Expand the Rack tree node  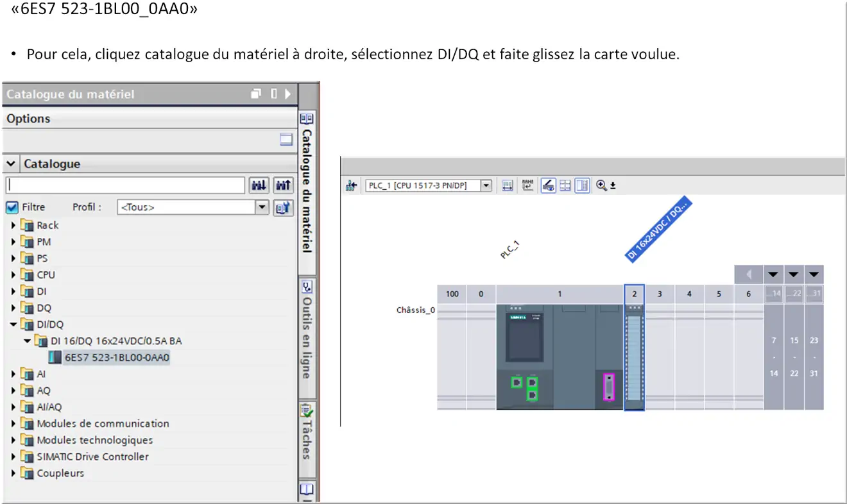[13, 225]
